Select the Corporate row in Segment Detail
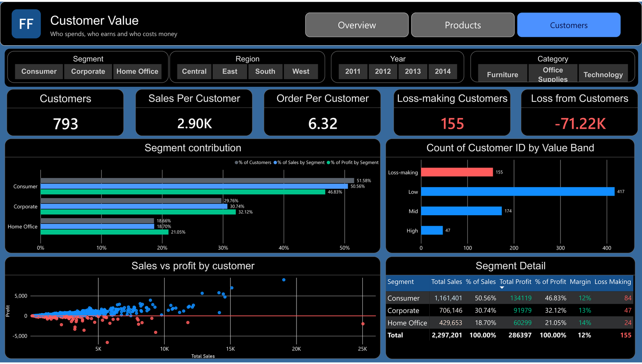Viewport: 642px width, 364px height. (510, 311)
